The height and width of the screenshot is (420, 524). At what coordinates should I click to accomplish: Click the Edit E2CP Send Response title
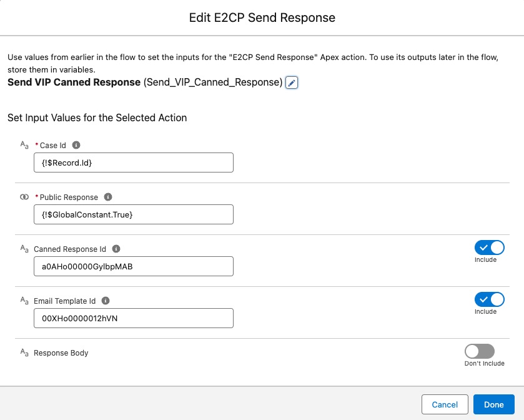(x=262, y=17)
